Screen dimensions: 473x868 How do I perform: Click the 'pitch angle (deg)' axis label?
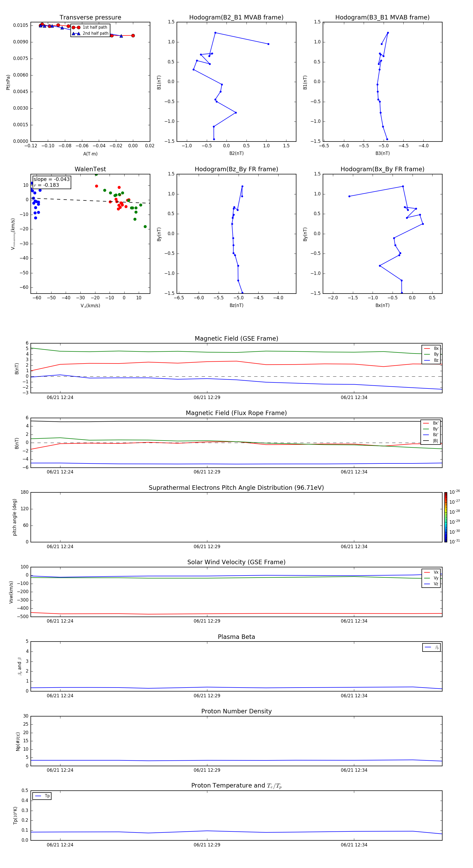14,517
